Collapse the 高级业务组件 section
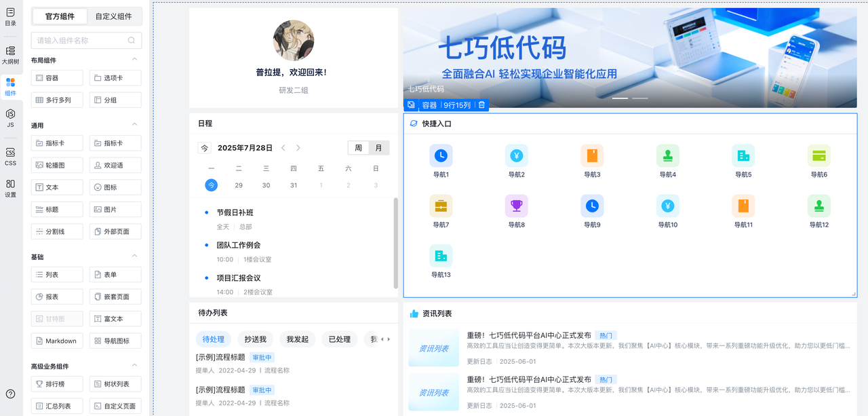 tap(134, 366)
